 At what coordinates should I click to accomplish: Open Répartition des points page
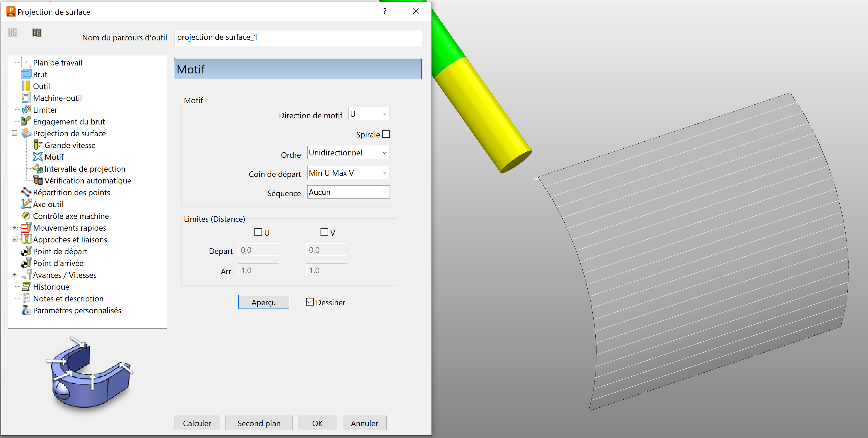pos(71,193)
